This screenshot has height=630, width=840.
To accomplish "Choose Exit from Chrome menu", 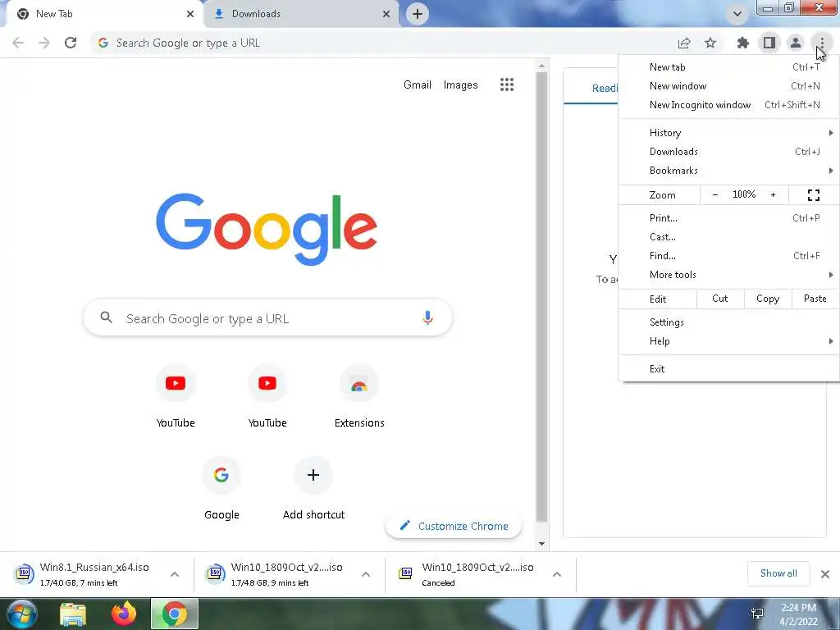I will click(x=728, y=368).
